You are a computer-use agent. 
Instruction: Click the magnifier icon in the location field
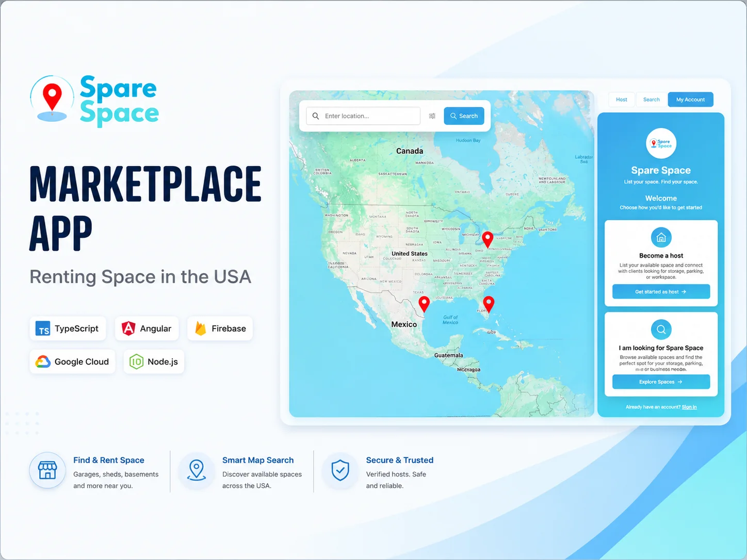316,116
